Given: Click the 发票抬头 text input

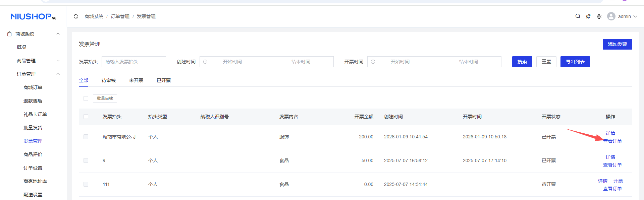Looking at the screenshot, I should pos(134,62).
